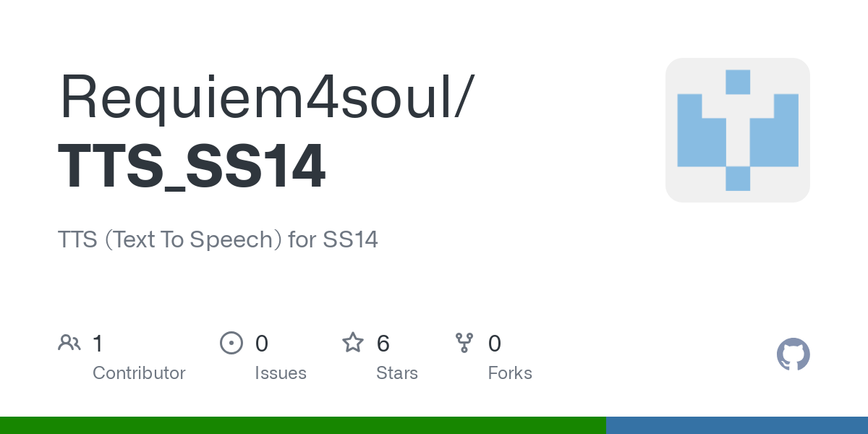Click the contributors people icon
This screenshot has height=434, width=868.
point(69,343)
